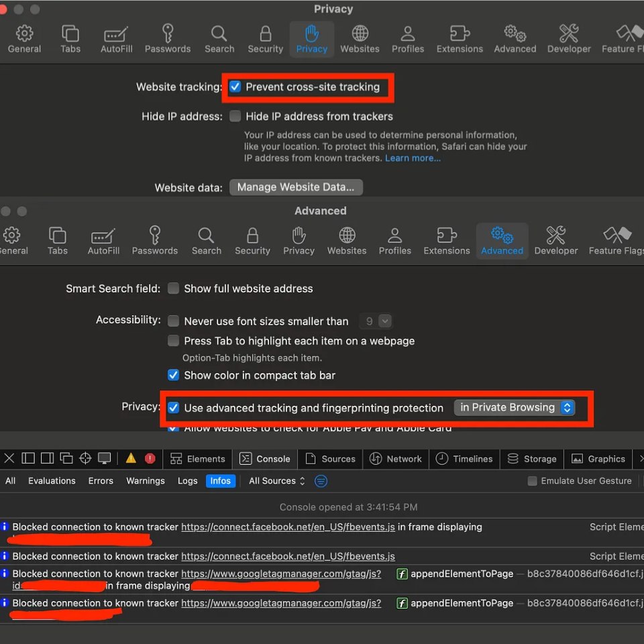Open AutoFill pane in Privacy window

click(x=116, y=39)
